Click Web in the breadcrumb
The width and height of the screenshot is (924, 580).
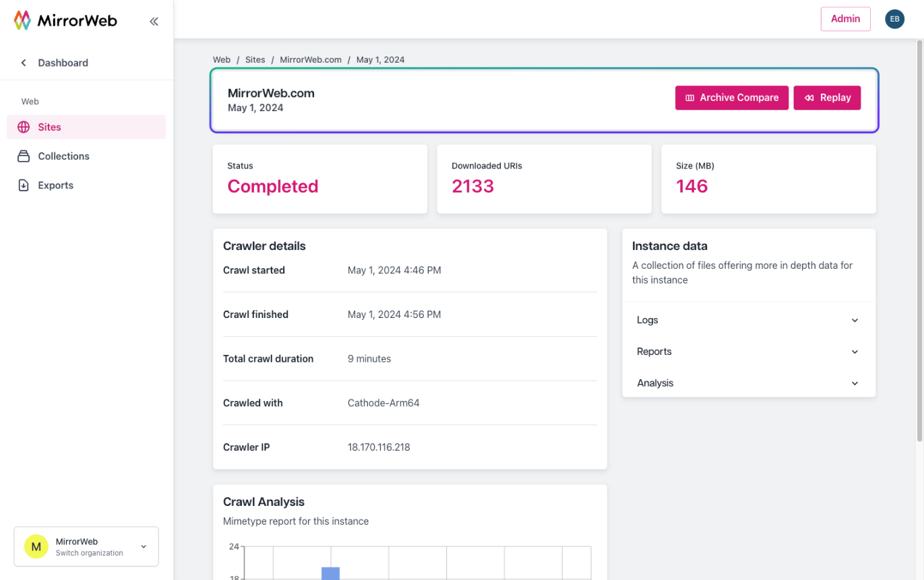(x=222, y=59)
